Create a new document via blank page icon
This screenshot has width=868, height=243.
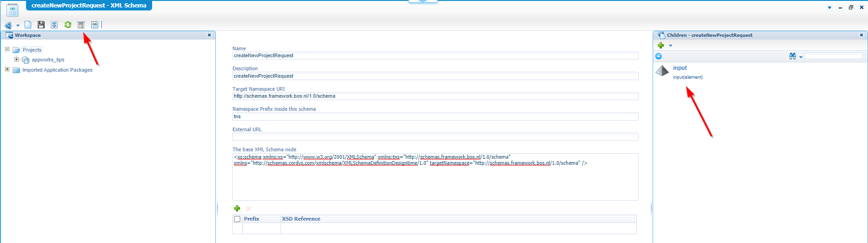(28, 25)
